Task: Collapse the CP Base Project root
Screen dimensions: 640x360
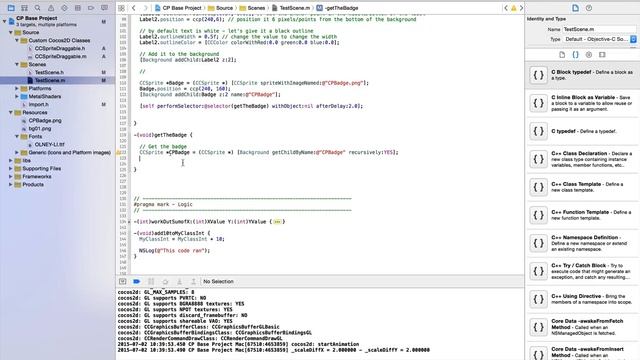Action: click(x=4, y=21)
